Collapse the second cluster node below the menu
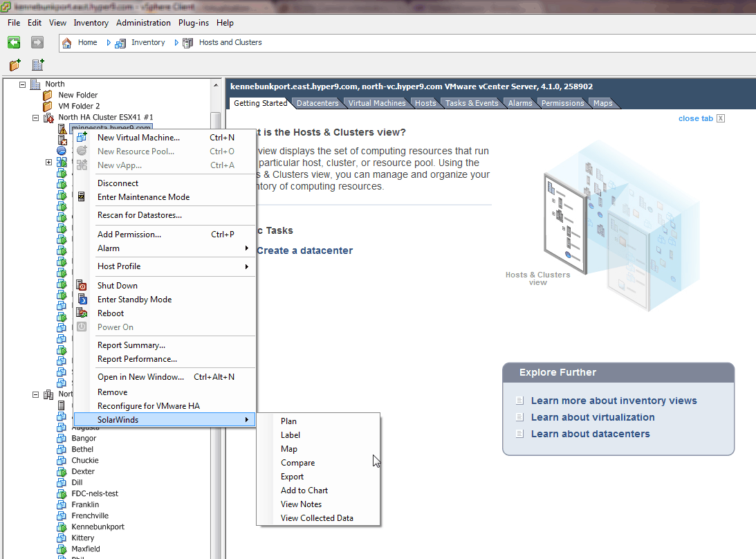 pos(35,394)
